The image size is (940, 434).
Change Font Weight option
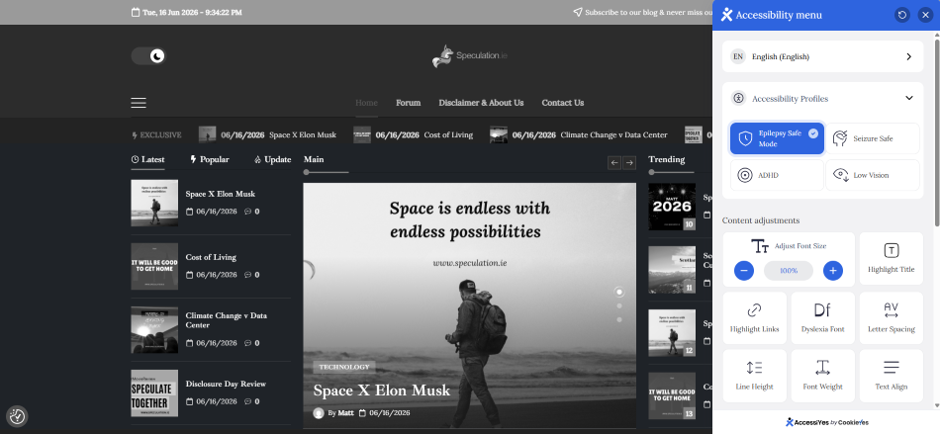822,375
